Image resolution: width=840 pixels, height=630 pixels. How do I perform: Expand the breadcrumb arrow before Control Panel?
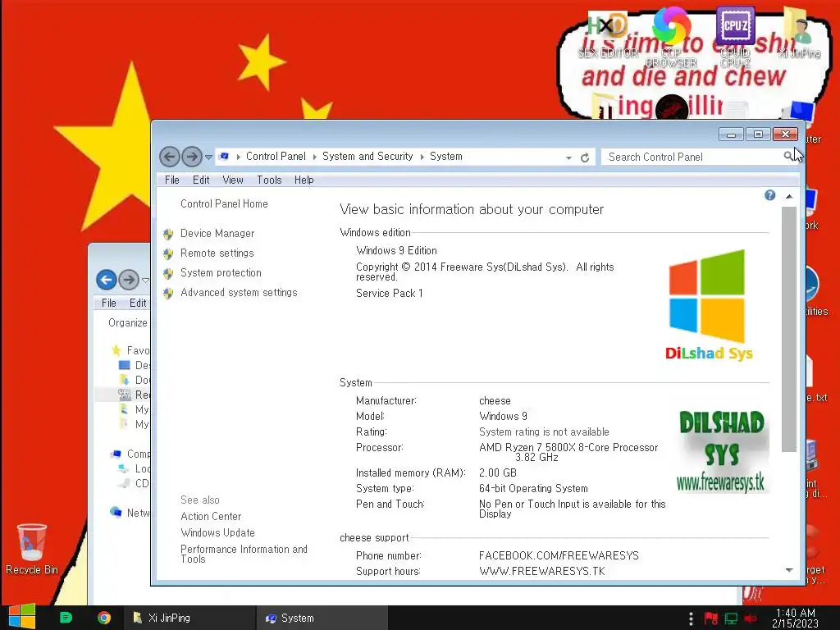point(239,157)
